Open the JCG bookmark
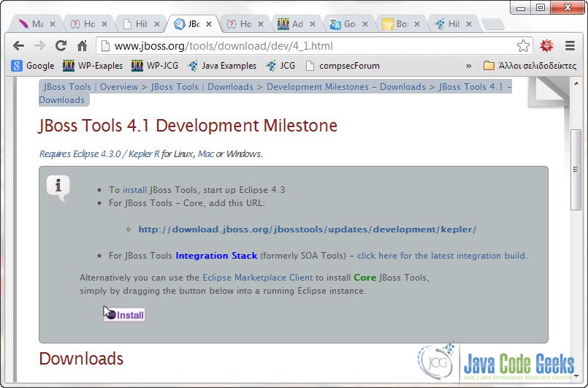Viewport: 588px width, 388px height. point(280,66)
